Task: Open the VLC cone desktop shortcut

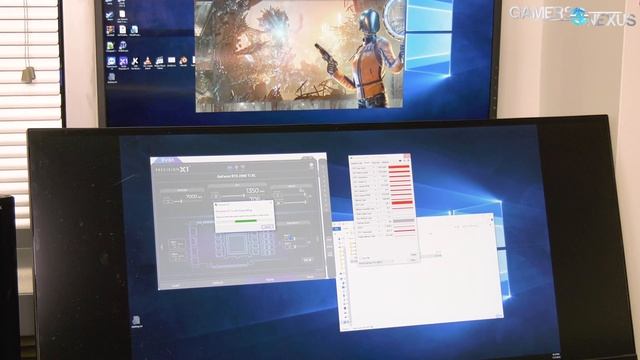Action: click(147, 61)
